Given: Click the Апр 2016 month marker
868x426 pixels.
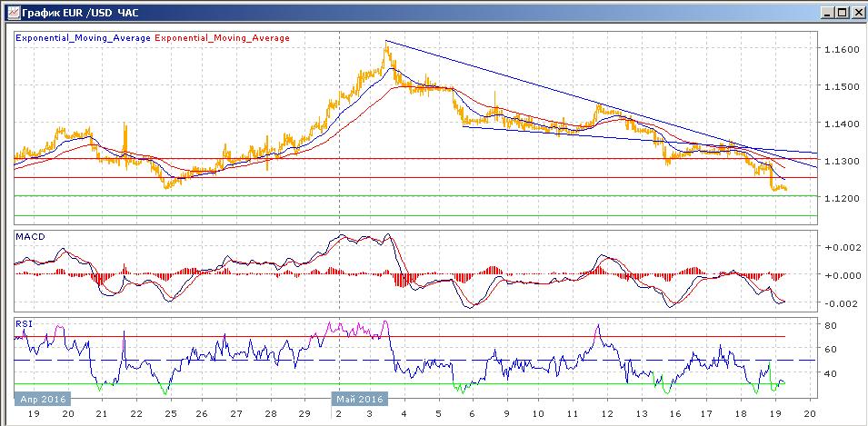Looking at the screenshot, I should [42, 399].
